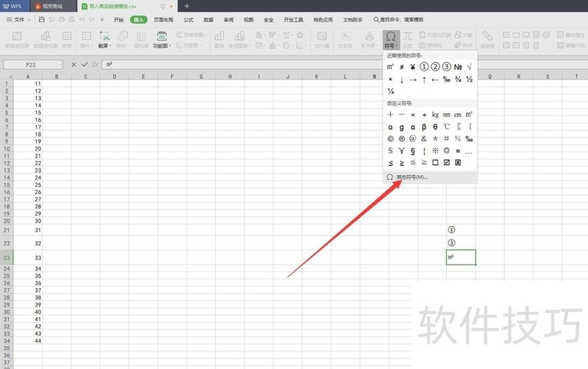Viewport: 588px width, 369px height.
Task: Insert the ← left arrow symbol
Action: 435,79
